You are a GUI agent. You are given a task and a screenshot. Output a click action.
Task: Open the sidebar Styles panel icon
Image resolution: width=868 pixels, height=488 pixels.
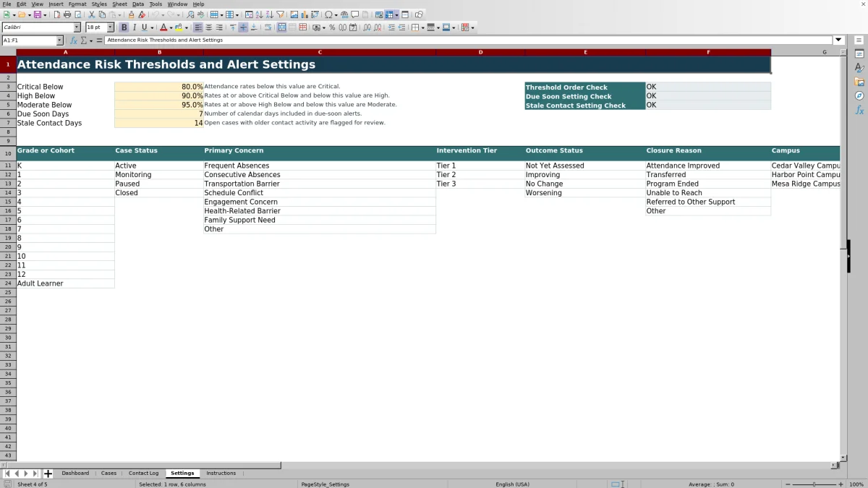tap(859, 68)
